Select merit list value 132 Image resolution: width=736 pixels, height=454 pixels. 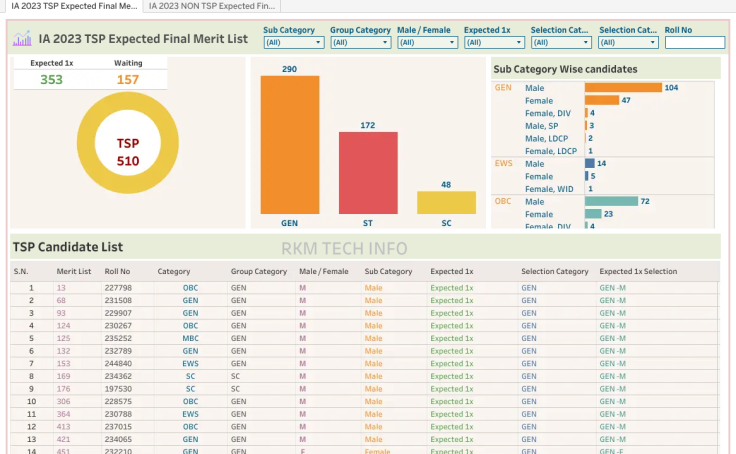pyautogui.click(x=63, y=351)
